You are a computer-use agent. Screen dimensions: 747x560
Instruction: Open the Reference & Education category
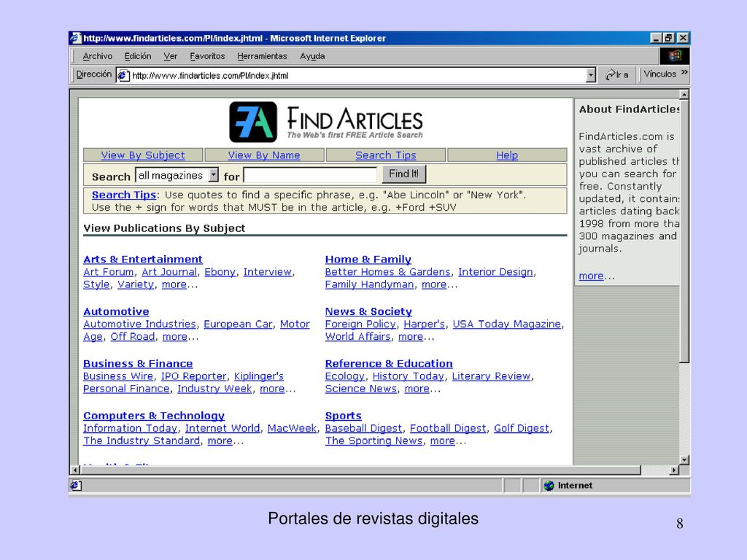389,363
